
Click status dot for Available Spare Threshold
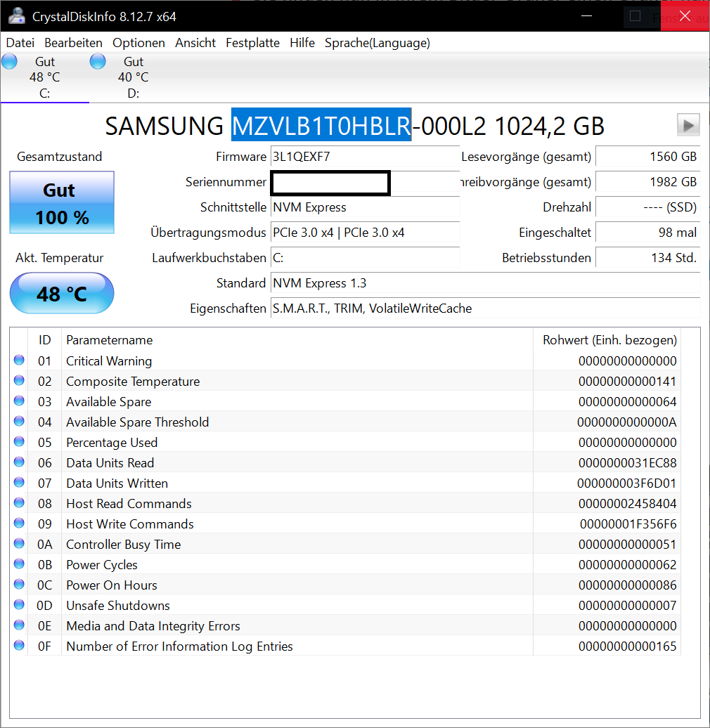[x=19, y=421]
